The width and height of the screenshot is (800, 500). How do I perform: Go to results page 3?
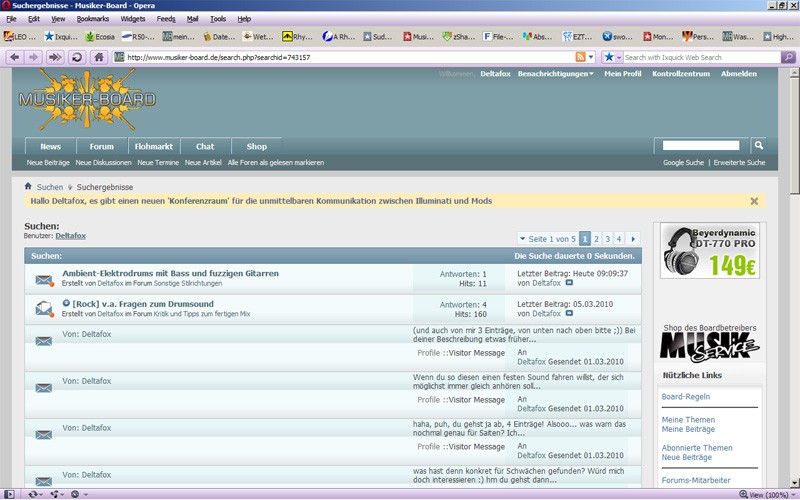click(608, 239)
